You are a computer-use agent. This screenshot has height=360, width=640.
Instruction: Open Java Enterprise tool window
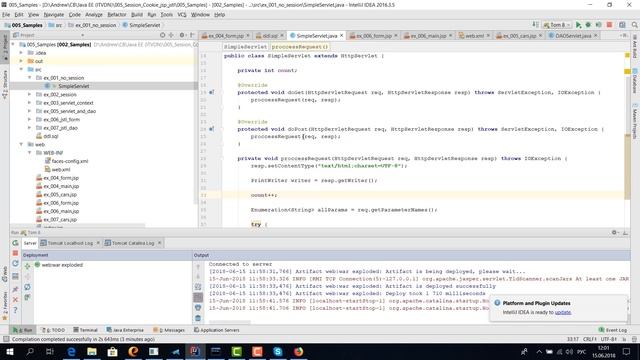click(x=125, y=330)
